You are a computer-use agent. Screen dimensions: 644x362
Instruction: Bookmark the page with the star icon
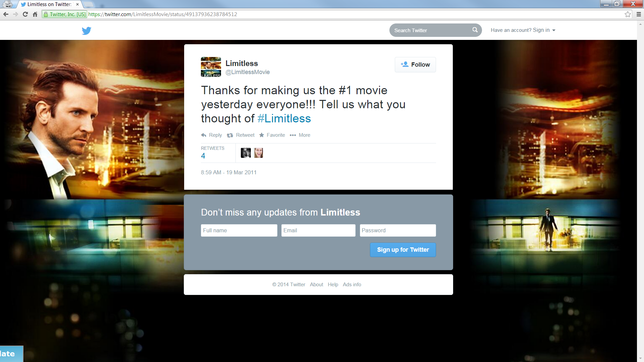tap(628, 14)
